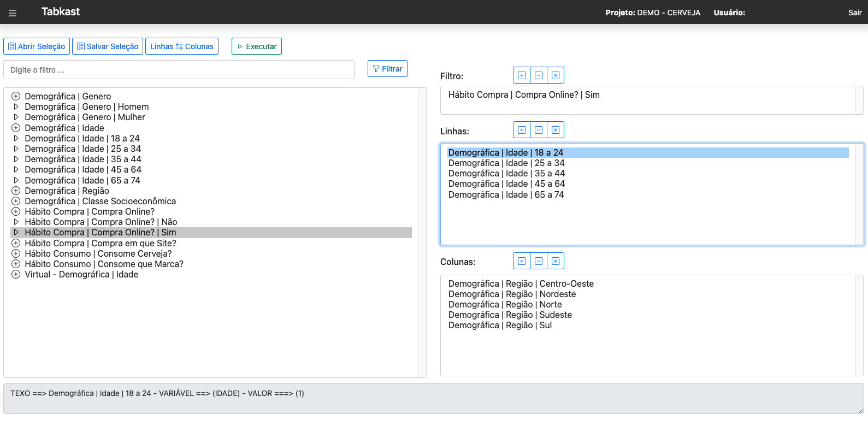Click the minus icon beside Linhas
Screen dimensions: 868x426
539,130
